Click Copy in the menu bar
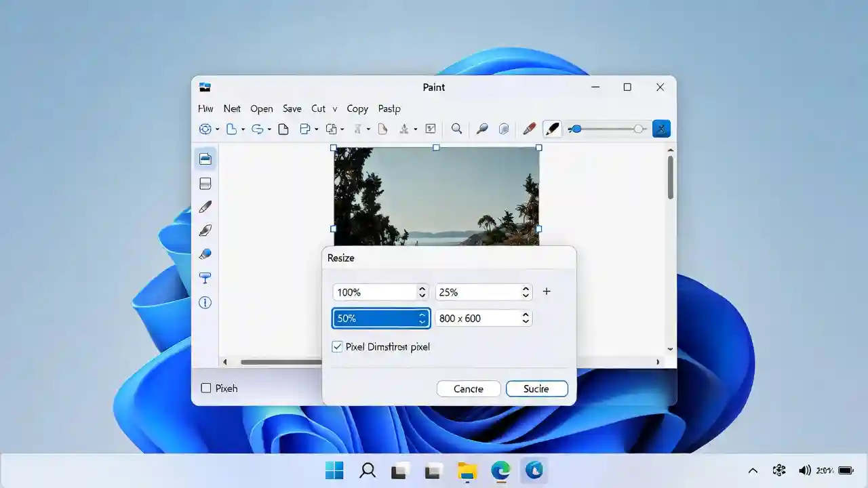The width and height of the screenshot is (868, 488). coord(357,108)
